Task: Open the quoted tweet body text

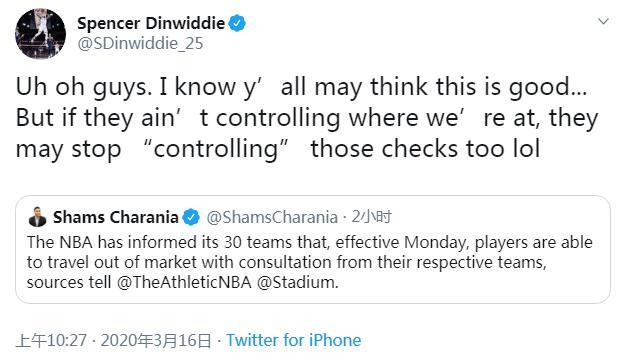Action: [310, 262]
